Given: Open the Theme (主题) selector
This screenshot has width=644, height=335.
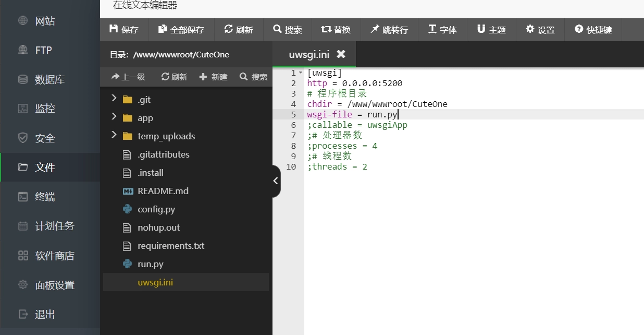Looking at the screenshot, I should (x=491, y=30).
